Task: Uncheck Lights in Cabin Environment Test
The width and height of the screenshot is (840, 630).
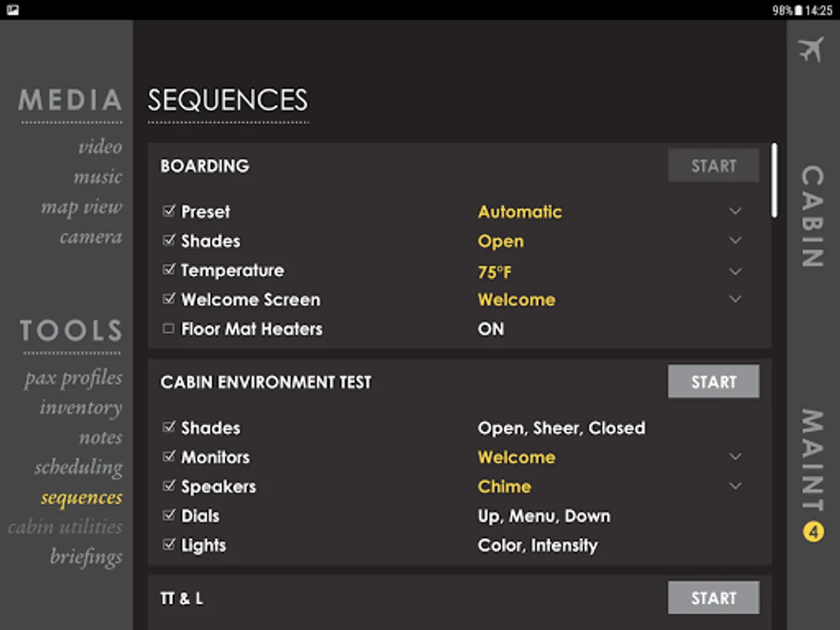Action: pyautogui.click(x=168, y=545)
